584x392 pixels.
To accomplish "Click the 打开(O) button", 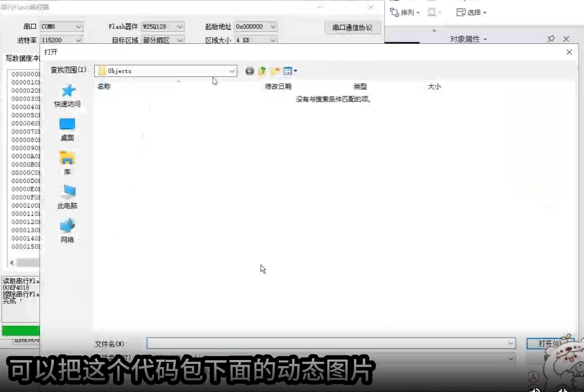I will point(549,344).
